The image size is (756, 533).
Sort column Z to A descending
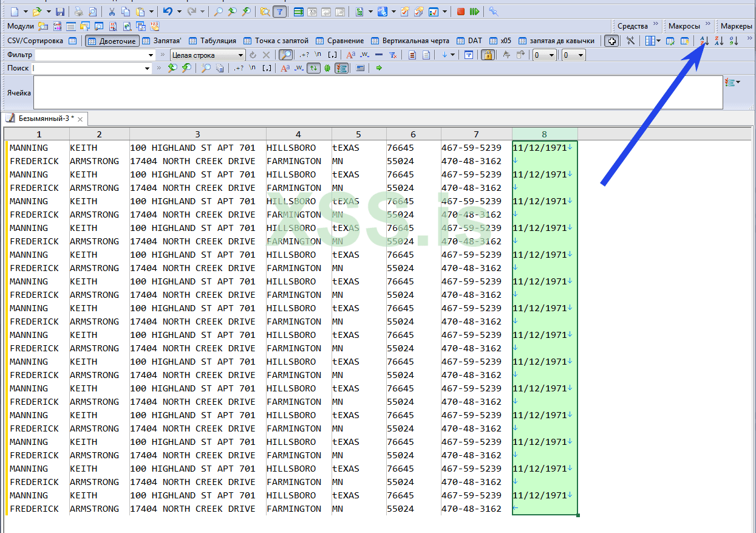click(719, 41)
